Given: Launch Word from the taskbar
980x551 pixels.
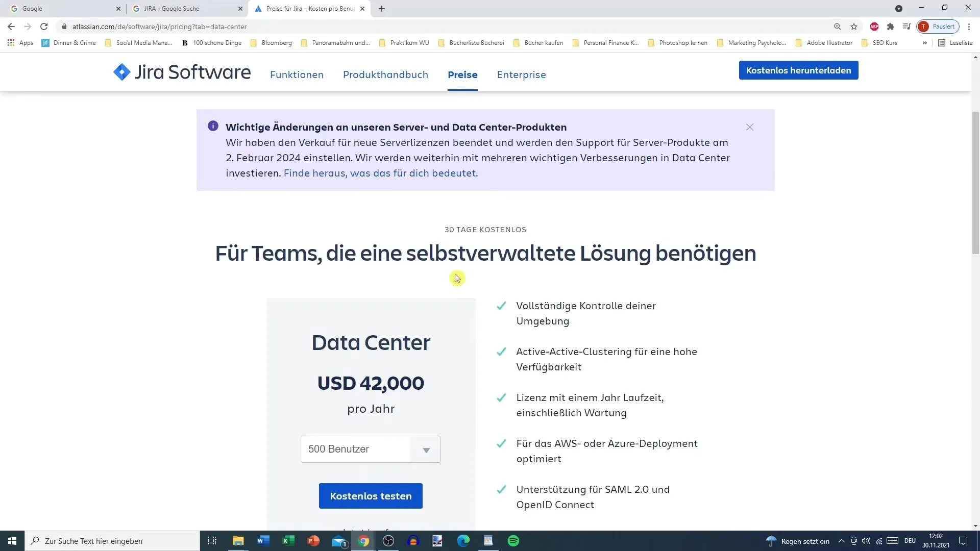Looking at the screenshot, I should (x=263, y=541).
